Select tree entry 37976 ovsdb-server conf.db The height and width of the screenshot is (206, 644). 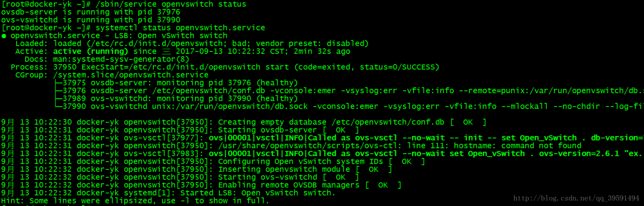201,91
